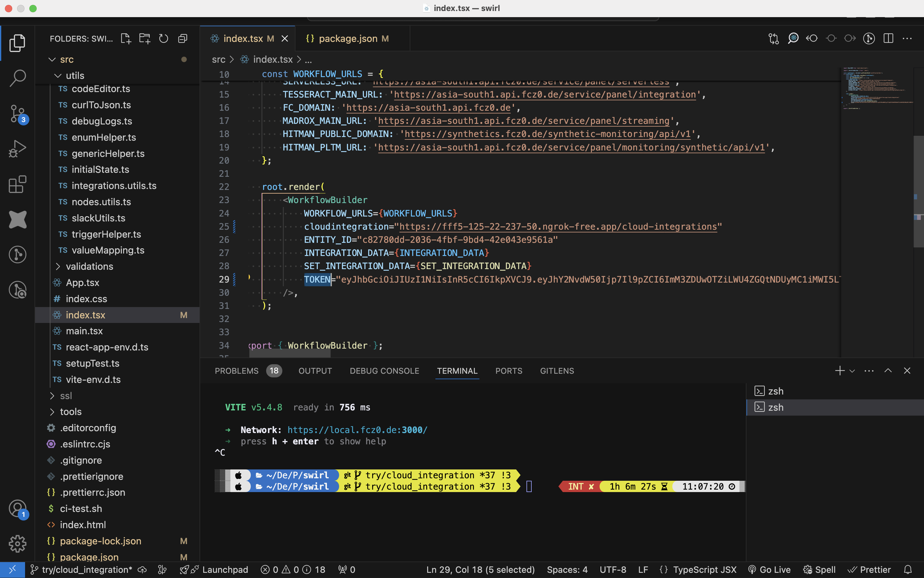Collapse the utils folder
This screenshot has height=578, width=924.
point(117,76)
